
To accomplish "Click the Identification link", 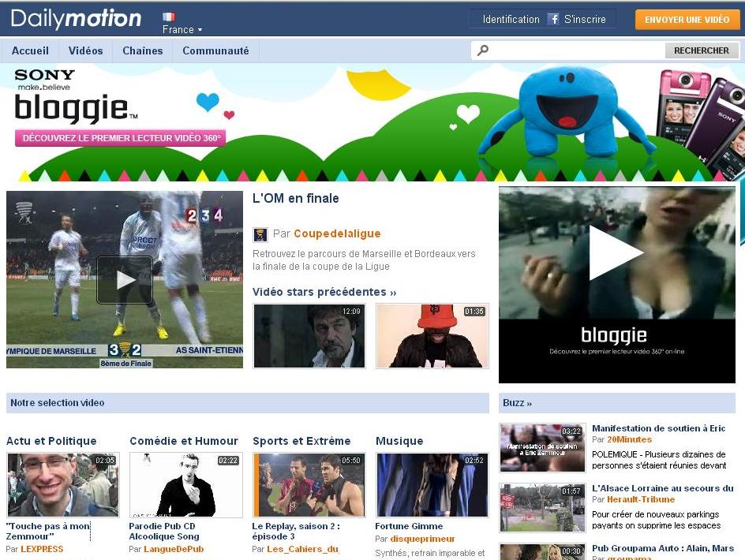I will click(x=511, y=19).
